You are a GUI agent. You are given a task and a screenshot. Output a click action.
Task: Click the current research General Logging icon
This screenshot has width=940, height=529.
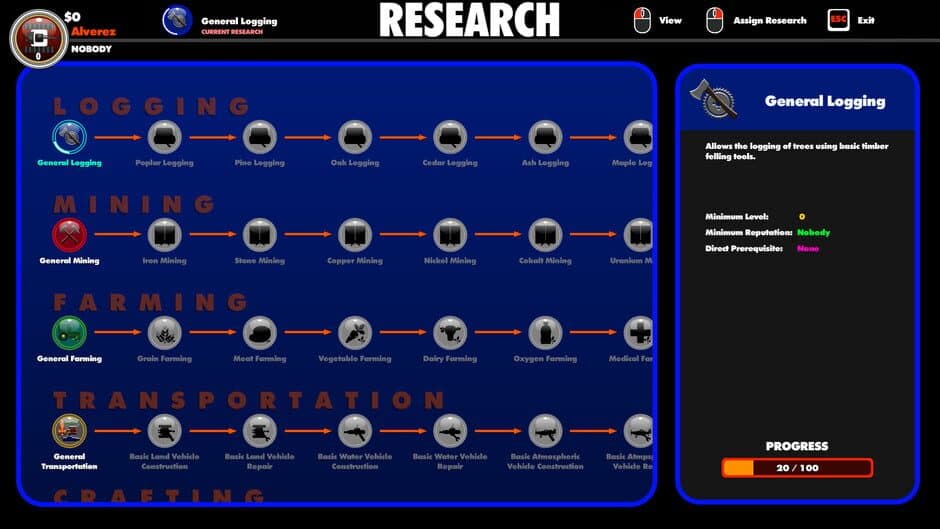[177, 20]
